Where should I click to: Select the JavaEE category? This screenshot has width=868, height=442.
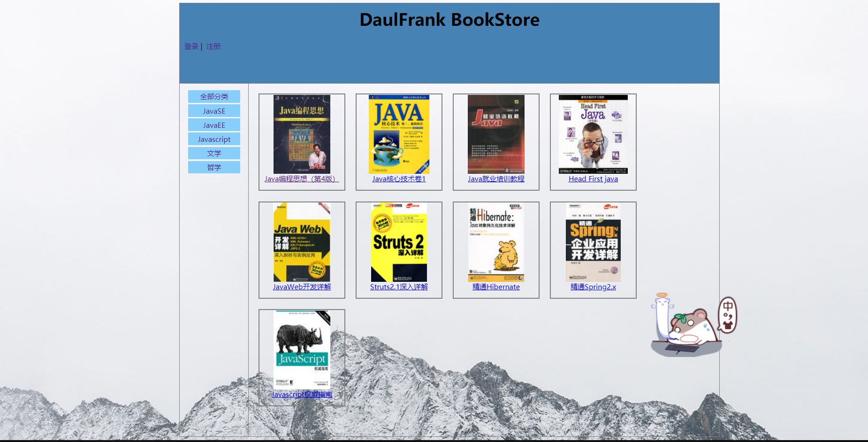[214, 125]
